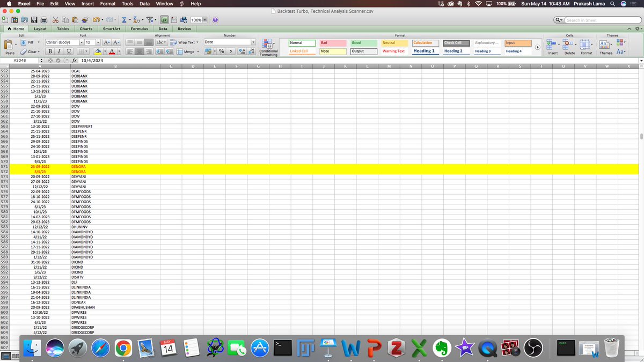Image resolution: width=644 pixels, height=362 pixels.
Task: Enable underline formatting
Action: 68,51
